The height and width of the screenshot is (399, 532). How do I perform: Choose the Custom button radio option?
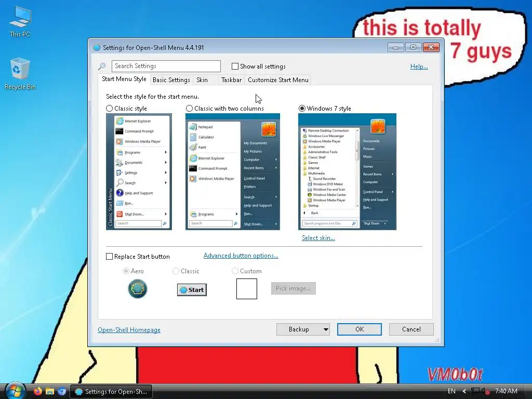click(235, 271)
